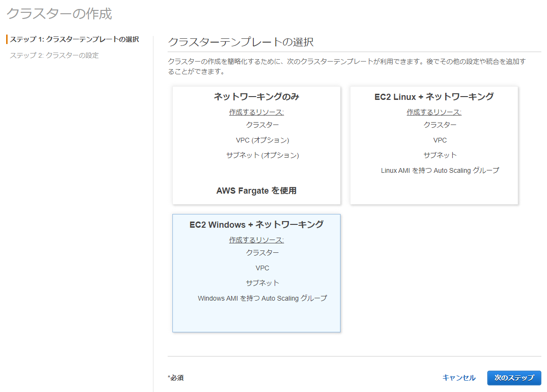Image resolution: width=547 pixels, height=392 pixels.
Task: Select the EC2 Linux + ネットワーキング template card
Action: (x=434, y=145)
